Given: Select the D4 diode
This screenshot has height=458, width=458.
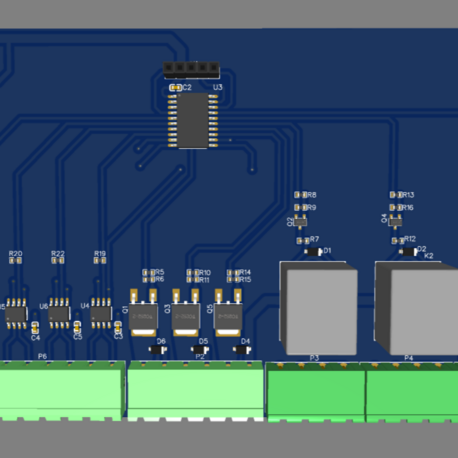Looking at the screenshot, I should 242,350.
